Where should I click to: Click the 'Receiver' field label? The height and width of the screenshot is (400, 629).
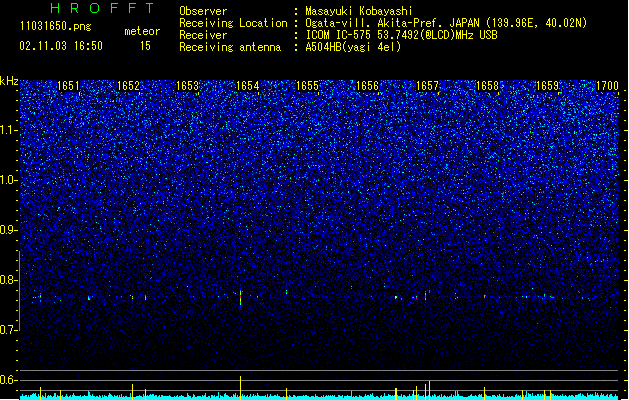[203, 35]
